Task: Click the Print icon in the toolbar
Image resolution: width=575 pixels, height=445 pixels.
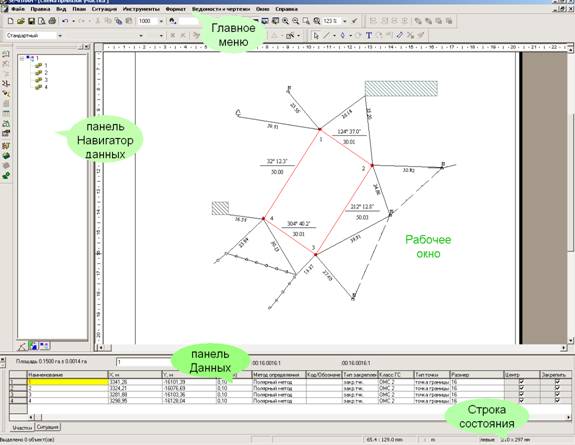Action: click(x=52, y=21)
